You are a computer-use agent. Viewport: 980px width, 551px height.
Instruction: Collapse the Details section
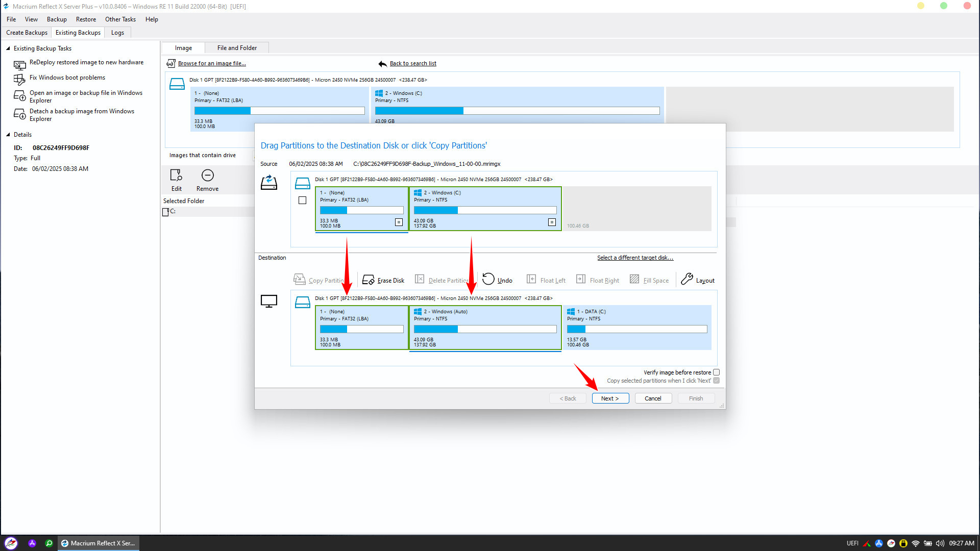click(x=8, y=135)
